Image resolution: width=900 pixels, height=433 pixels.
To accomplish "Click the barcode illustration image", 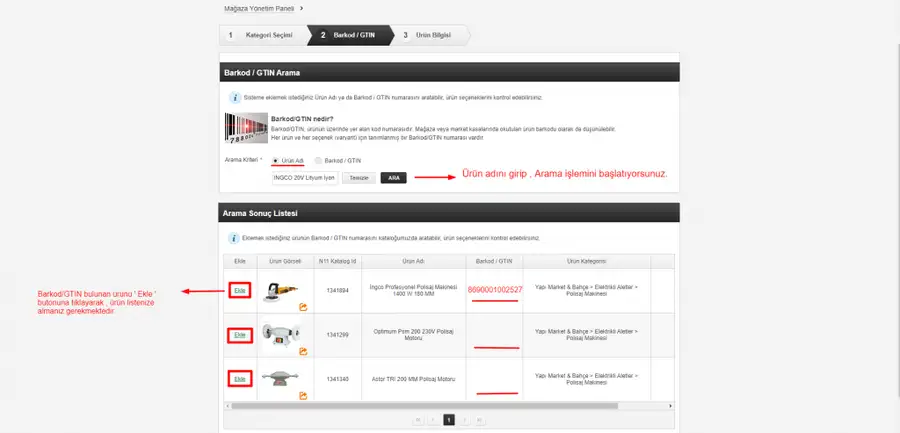I will tap(246, 128).
